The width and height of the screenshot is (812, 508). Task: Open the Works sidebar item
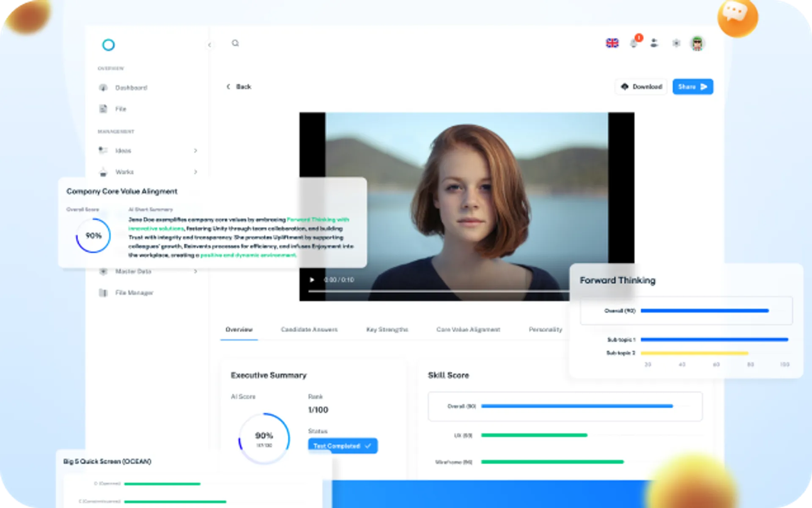pyautogui.click(x=124, y=172)
